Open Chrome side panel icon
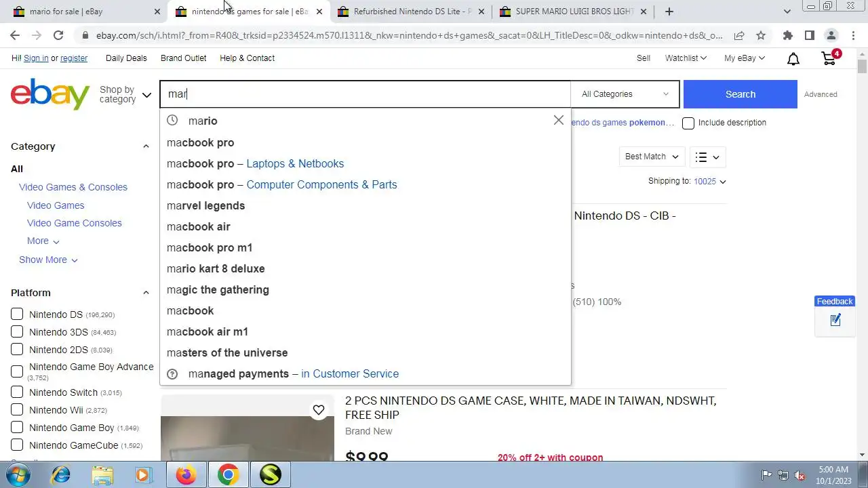 coord(809,35)
